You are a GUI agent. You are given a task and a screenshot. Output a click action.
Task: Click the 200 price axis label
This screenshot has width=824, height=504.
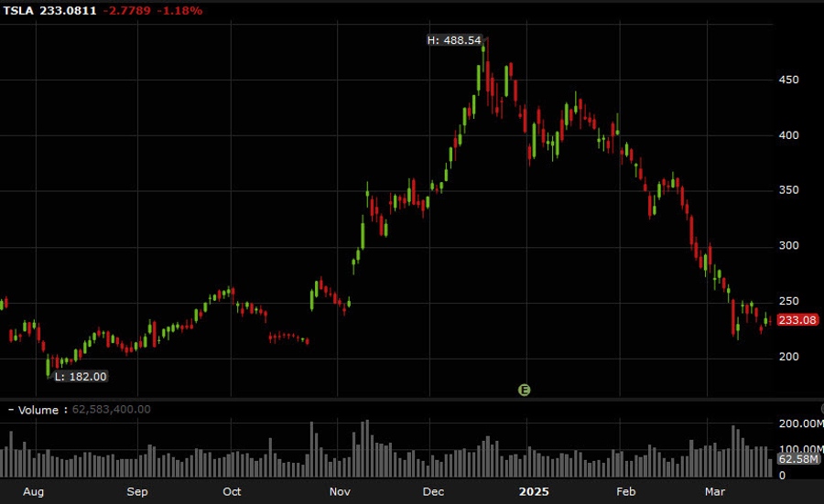[x=789, y=357]
